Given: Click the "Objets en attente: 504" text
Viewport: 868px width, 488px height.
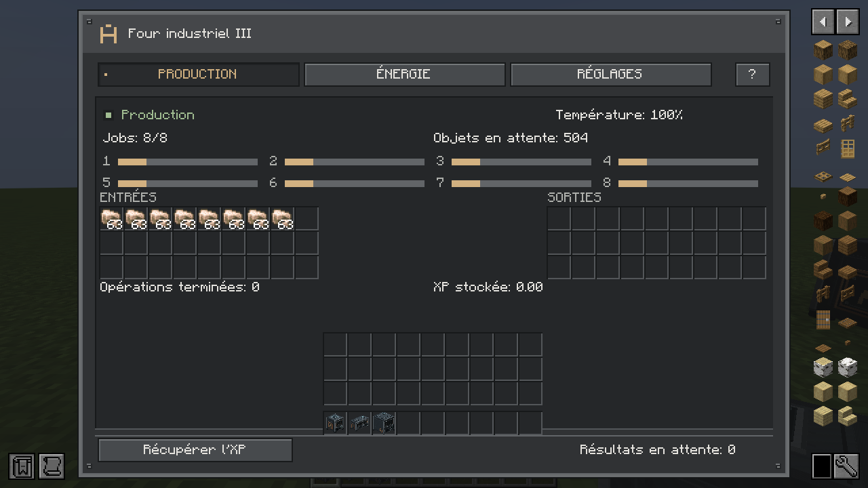Looking at the screenshot, I should (511, 138).
